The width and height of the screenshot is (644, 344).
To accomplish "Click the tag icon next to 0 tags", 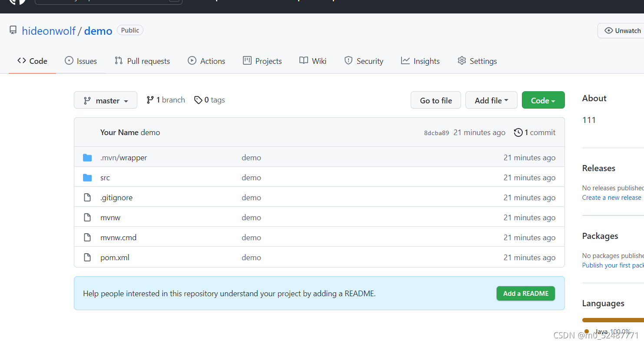I will (198, 100).
